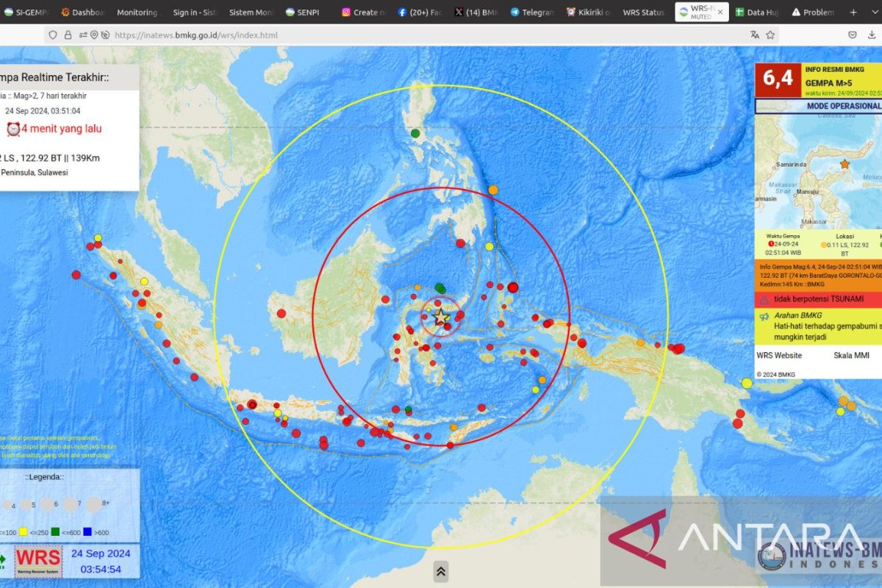Click the 'tidak berpotensi TSUNAMI' alert
Viewport: 882px width, 588px height.
pos(818,299)
